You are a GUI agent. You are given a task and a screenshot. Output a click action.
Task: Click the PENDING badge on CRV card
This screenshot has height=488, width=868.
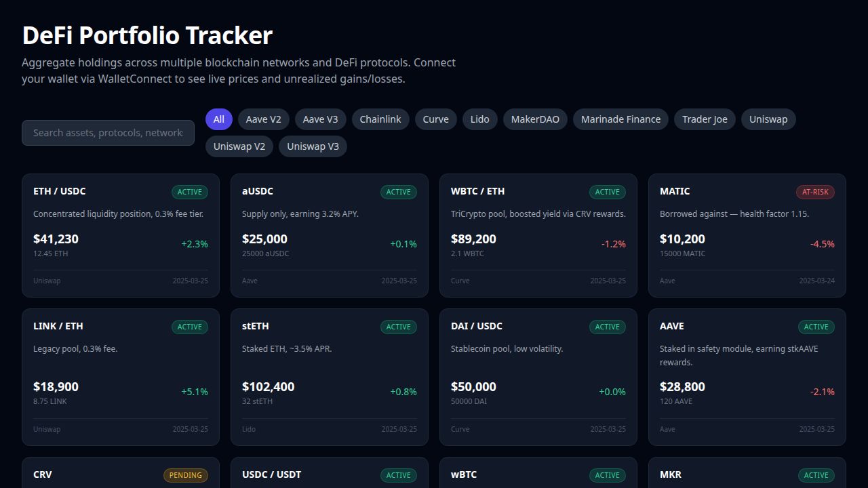186,476
